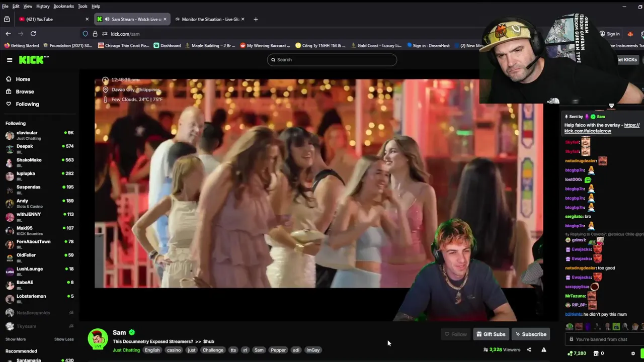Collapse followed channels with Show Less
The image size is (644, 362).
click(x=64, y=339)
